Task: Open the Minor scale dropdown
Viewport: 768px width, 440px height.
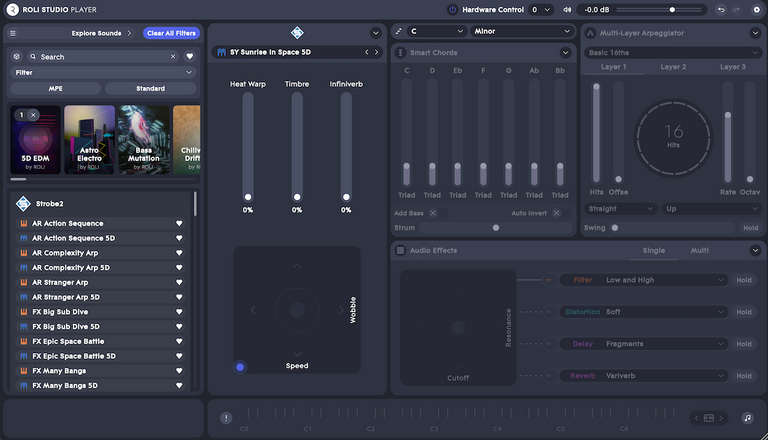Action: [x=522, y=31]
